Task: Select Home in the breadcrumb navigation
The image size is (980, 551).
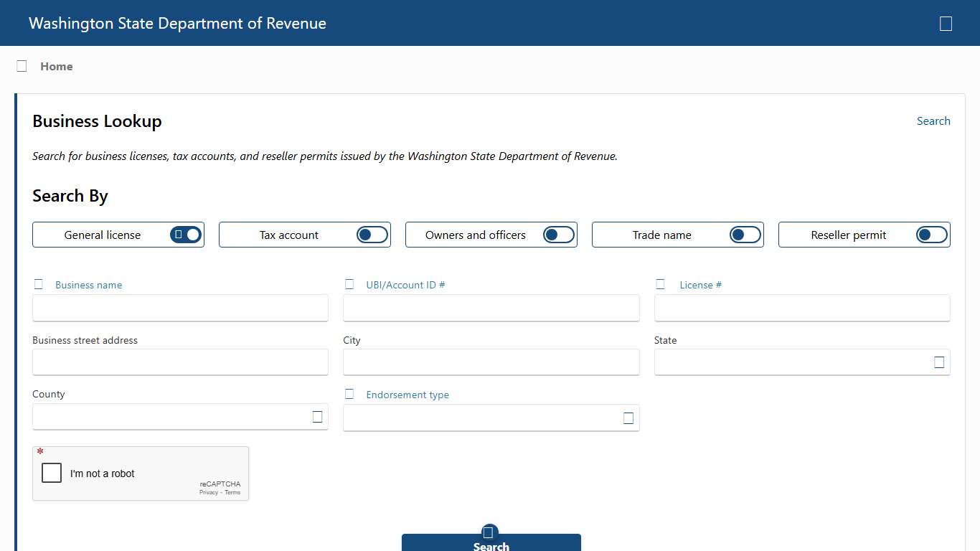Action: tap(56, 66)
